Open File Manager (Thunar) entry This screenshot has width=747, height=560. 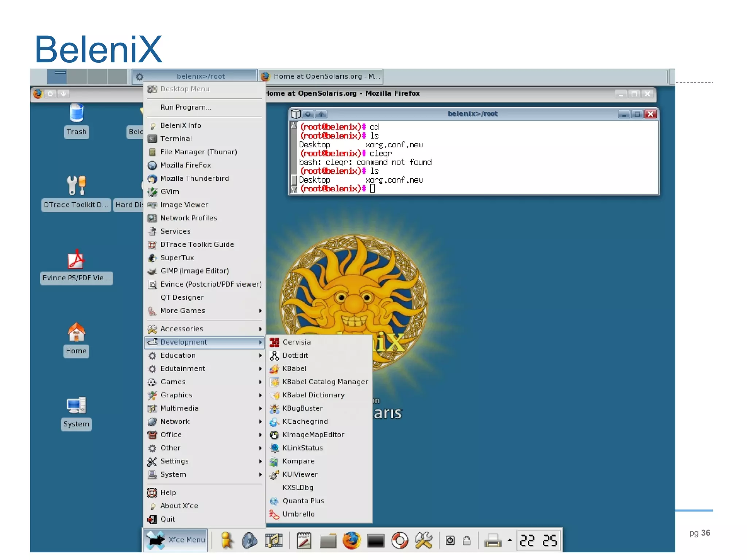coord(204,152)
